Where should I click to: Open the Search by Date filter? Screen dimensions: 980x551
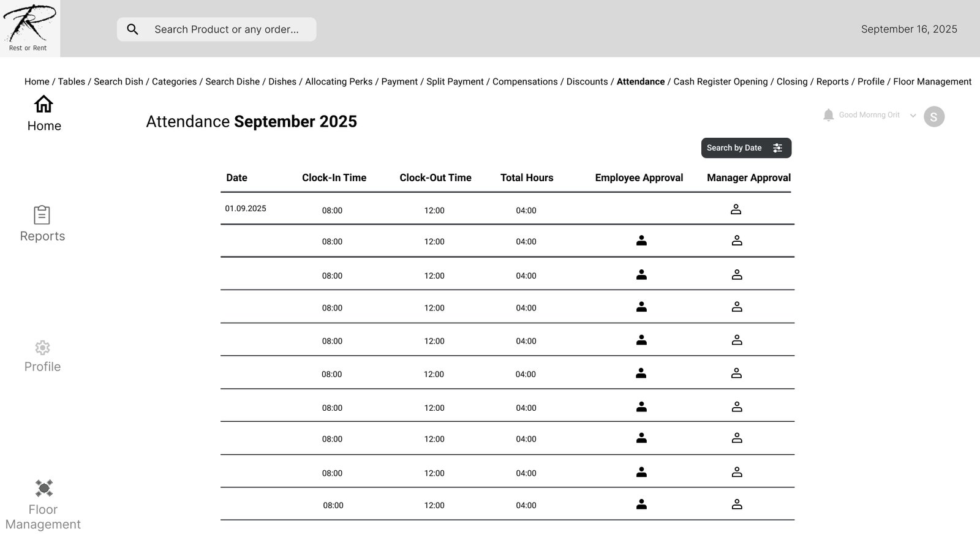(x=745, y=148)
